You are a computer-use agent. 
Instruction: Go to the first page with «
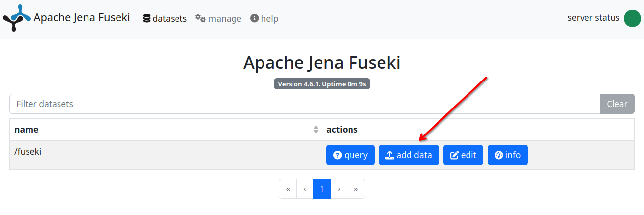(288, 189)
